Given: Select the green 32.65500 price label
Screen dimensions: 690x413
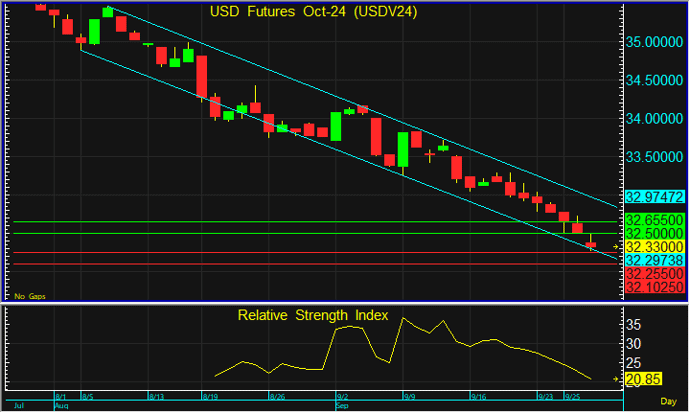Looking at the screenshot, I should [x=654, y=219].
